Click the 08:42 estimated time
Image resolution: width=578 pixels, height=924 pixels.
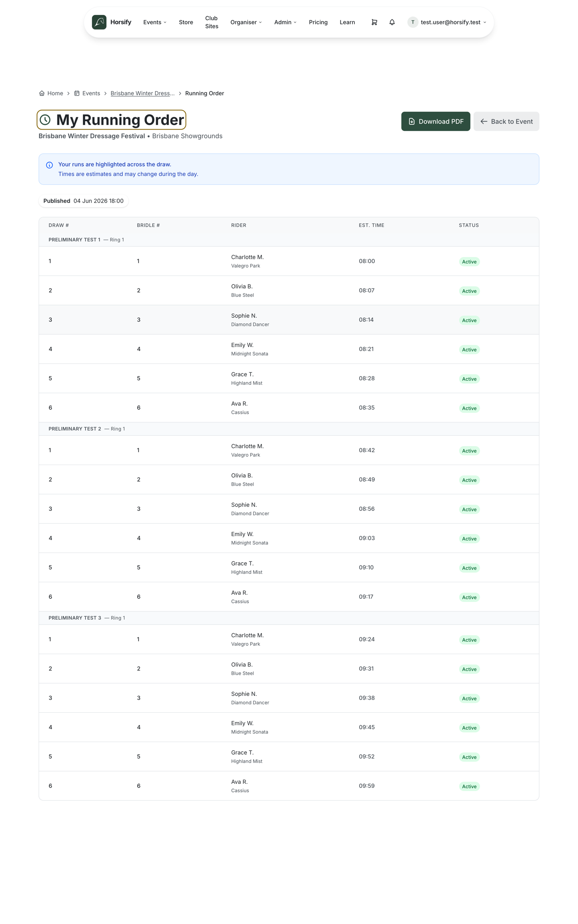[366, 450]
